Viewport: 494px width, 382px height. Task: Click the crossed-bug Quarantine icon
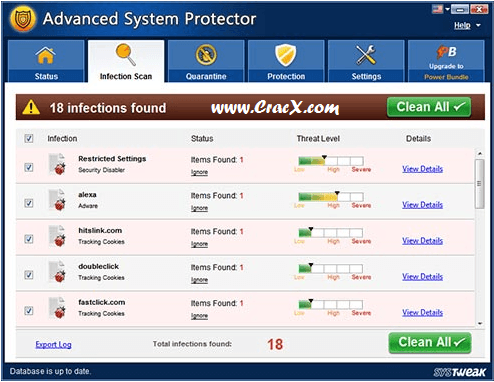[x=206, y=54]
